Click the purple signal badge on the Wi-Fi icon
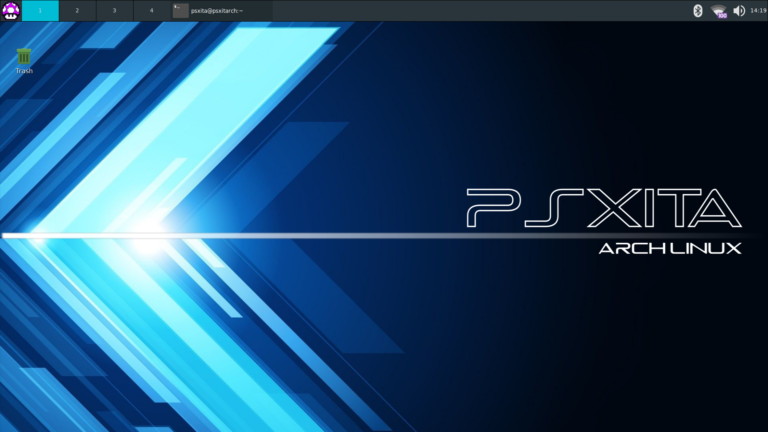768x432 pixels. [x=721, y=14]
